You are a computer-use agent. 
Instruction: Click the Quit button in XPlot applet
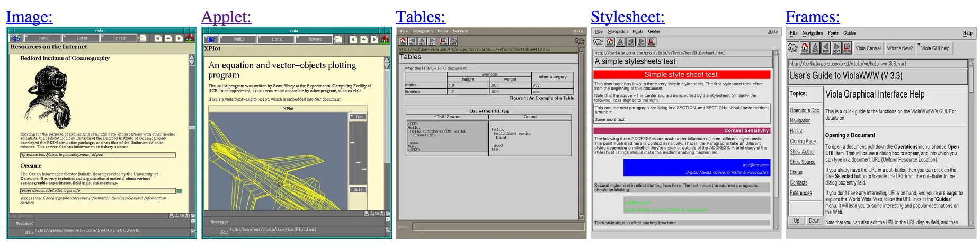tap(358, 189)
